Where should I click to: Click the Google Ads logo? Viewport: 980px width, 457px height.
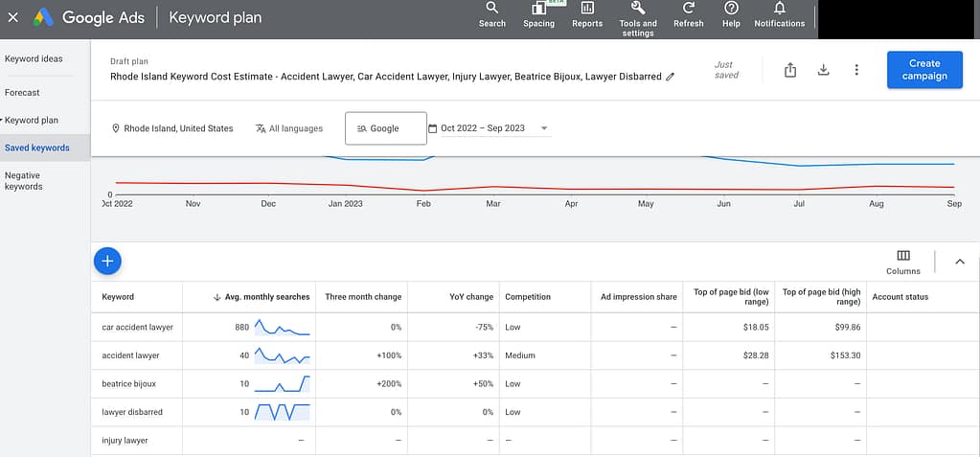pos(42,17)
